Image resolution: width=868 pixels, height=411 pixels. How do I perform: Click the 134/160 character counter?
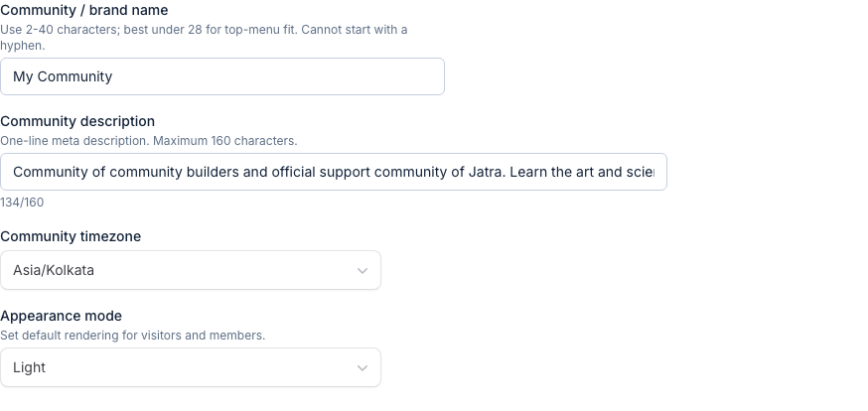pyautogui.click(x=22, y=203)
